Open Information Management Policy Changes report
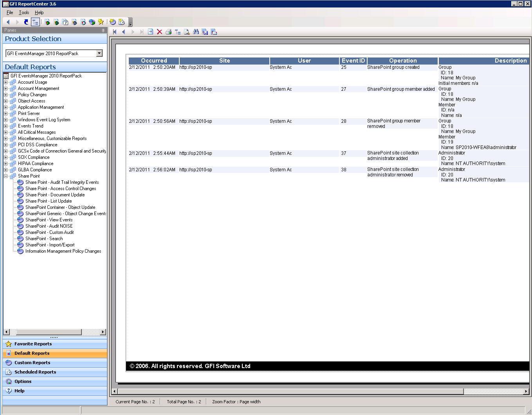The height and width of the screenshot is (415, 532). 63,251
